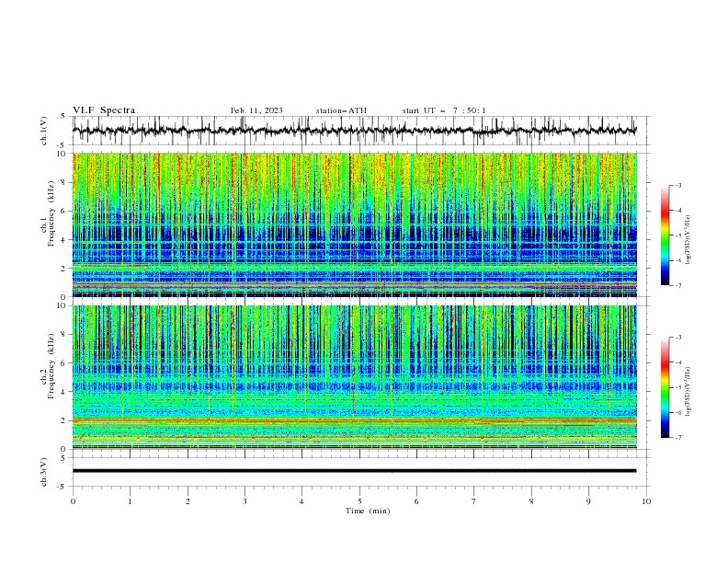The image size is (728, 563).
Task: Click time axis tick label "7"
Action: point(474,501)
